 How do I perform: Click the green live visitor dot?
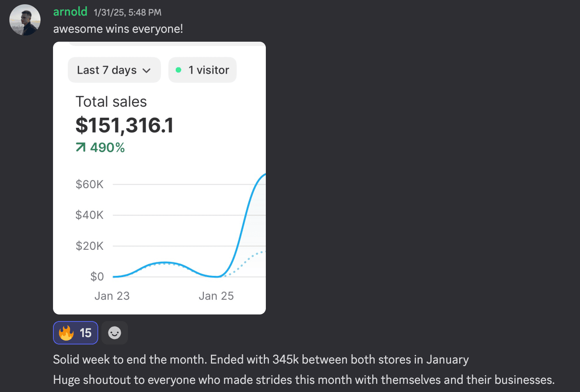[x=179, y=70]
